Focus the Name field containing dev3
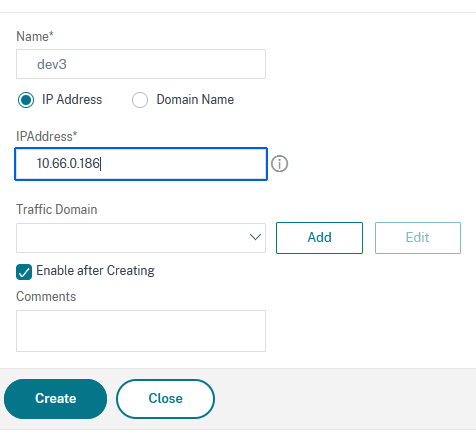The image size is (476, 434). click(141, 64)
